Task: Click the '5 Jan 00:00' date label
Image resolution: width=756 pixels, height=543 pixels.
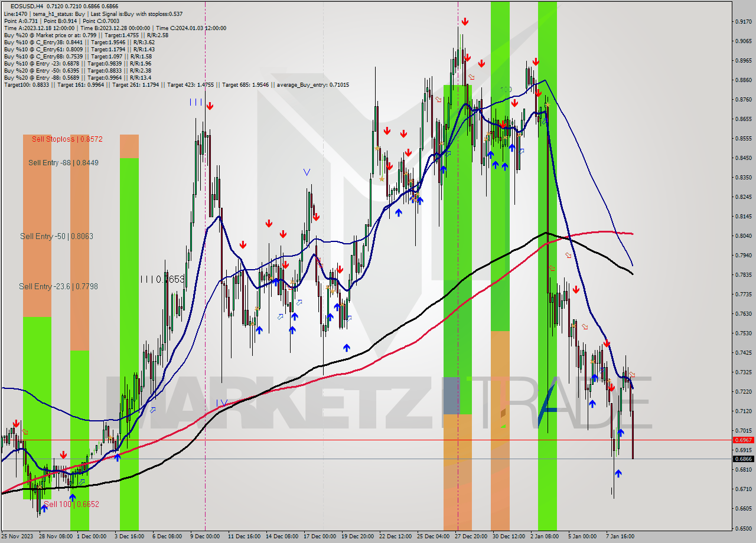Action: [x=583, y=537]
